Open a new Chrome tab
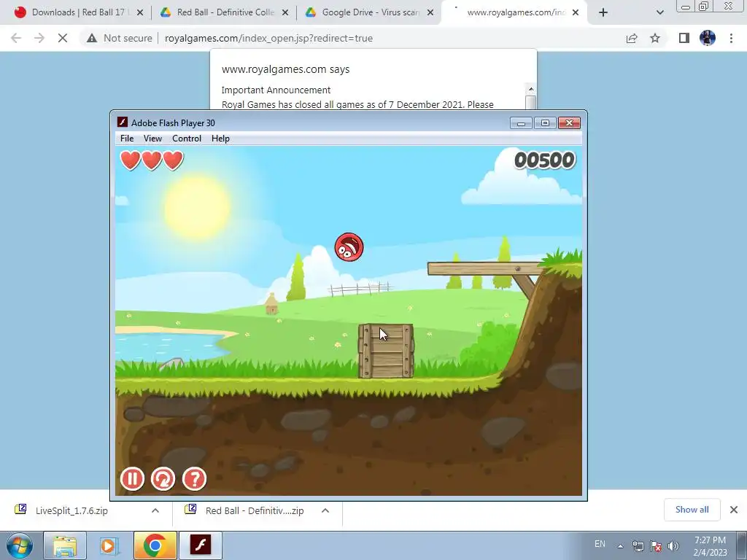The image size is (747, 560). (603, 12)
